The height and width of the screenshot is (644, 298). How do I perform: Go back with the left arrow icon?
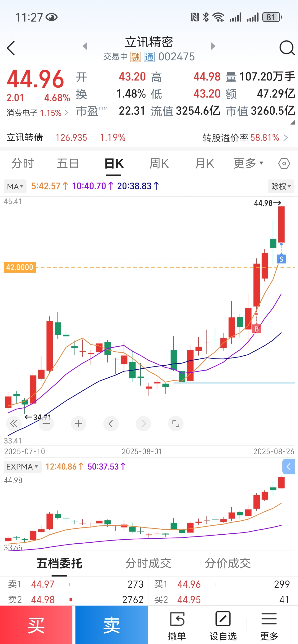coord(11,48)
